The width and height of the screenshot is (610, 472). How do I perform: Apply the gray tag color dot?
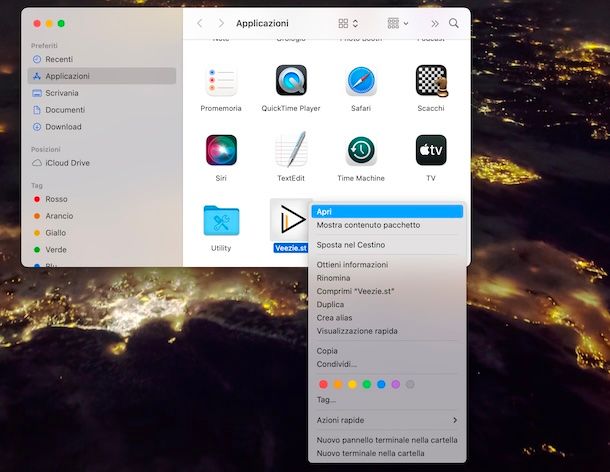(410, 384)
